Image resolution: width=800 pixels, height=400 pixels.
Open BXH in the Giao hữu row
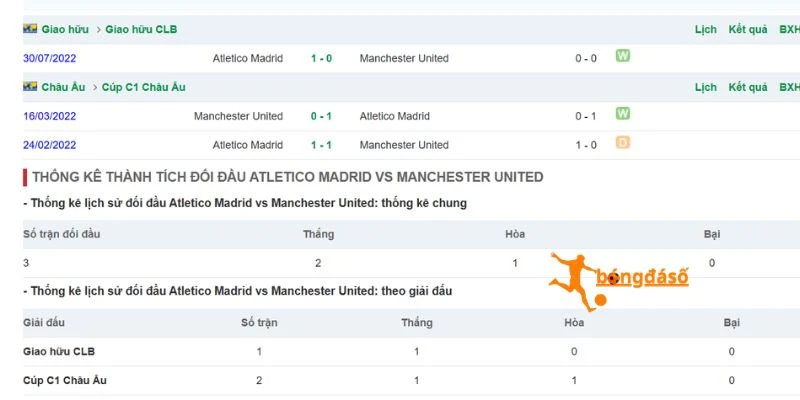point(789,30)
